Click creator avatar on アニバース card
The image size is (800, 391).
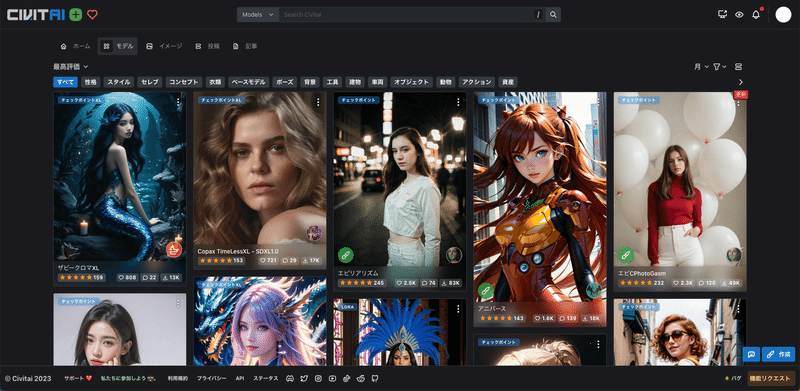coord(594,290)
